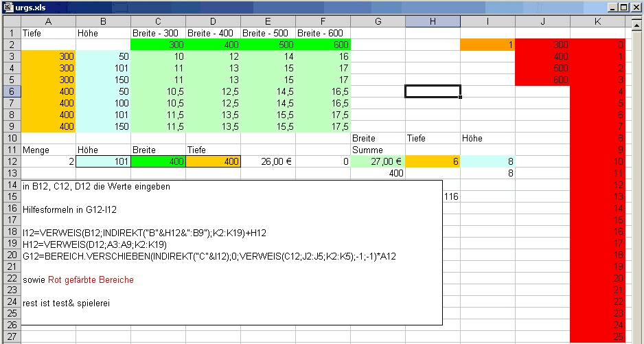The width and height of the screenshot is (644, 344).
Task: Click cell G12 showing 27,00 €
Action: click(x=378, y=161)
